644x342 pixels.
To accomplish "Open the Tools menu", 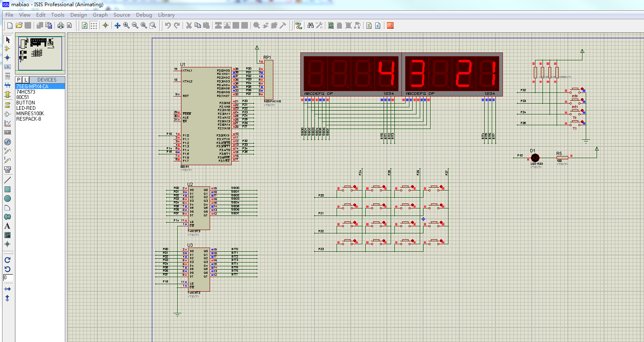I will 58,15.
